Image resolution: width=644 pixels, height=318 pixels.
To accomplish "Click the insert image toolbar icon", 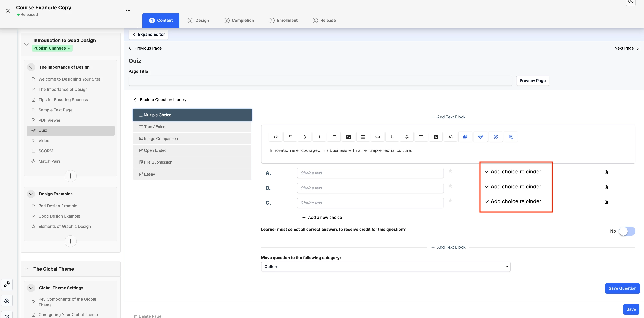I will coord(348,137).
